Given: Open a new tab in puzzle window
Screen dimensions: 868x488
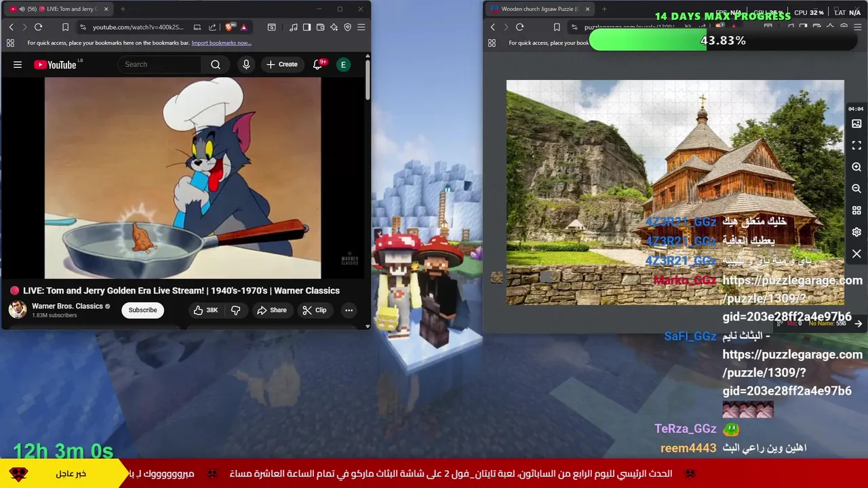Looking at the screenshot, I should pyautogui.click(x=604, y=9).
